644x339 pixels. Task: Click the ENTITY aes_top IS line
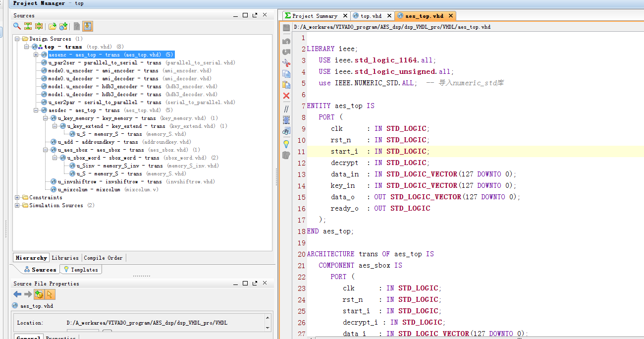tap(341, 106)
